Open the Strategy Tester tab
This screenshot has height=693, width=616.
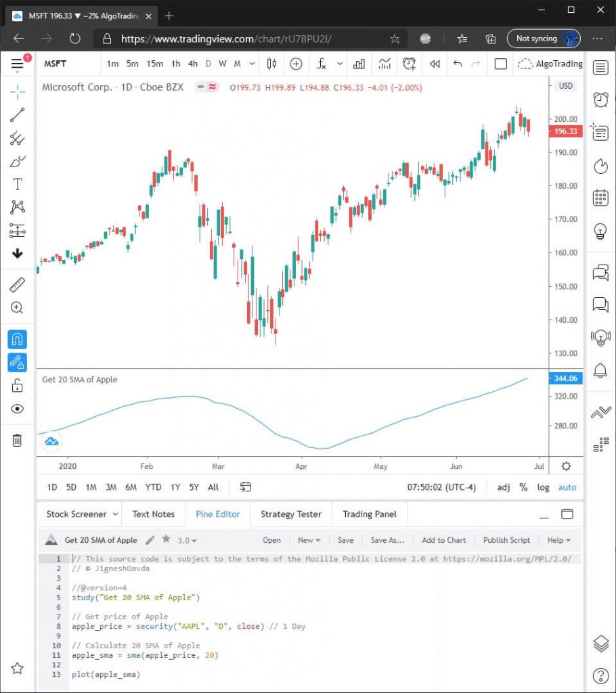291,514
